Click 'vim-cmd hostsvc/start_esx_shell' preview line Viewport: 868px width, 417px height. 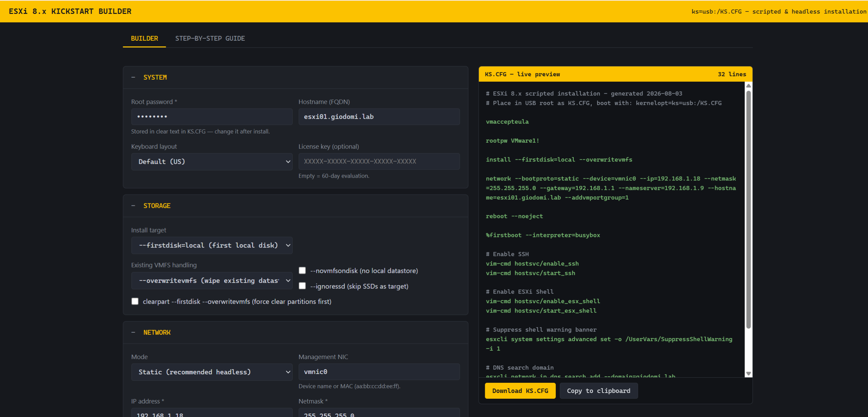coord(541,311)
